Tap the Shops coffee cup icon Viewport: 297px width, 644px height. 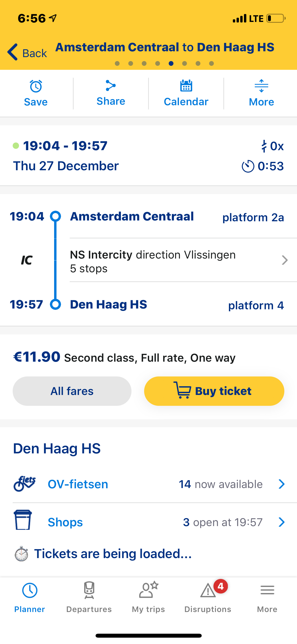(x=23, y=520)
